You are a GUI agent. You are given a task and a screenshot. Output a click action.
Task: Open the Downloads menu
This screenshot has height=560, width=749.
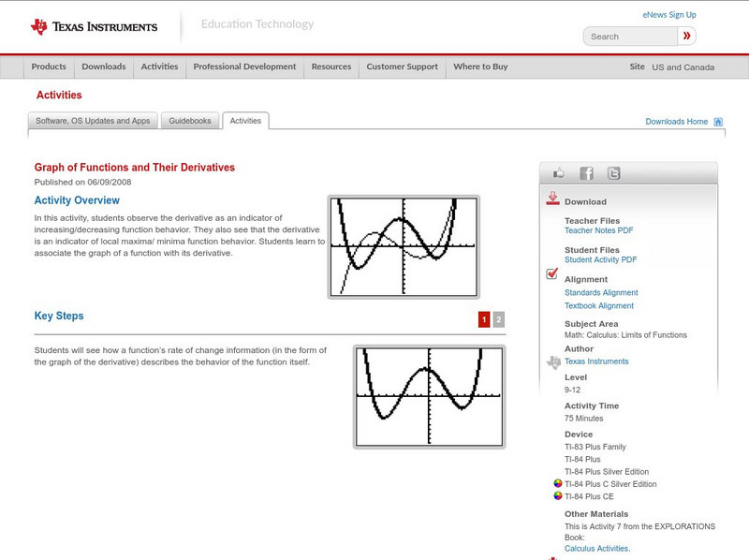(104, 66)
